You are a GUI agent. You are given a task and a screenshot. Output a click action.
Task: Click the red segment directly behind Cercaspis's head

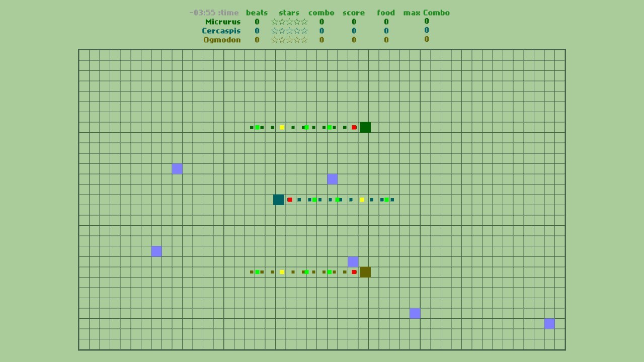coord(290,200)
